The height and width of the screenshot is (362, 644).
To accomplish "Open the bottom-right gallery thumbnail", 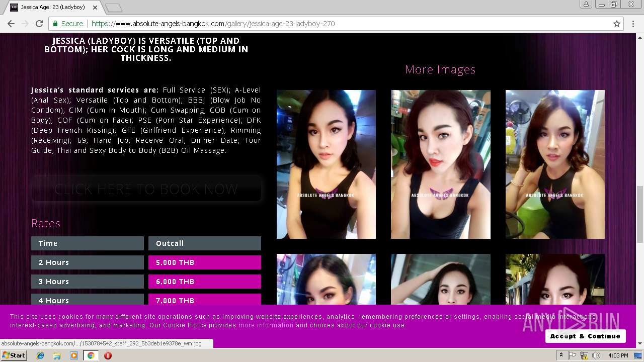I will 555,279.
